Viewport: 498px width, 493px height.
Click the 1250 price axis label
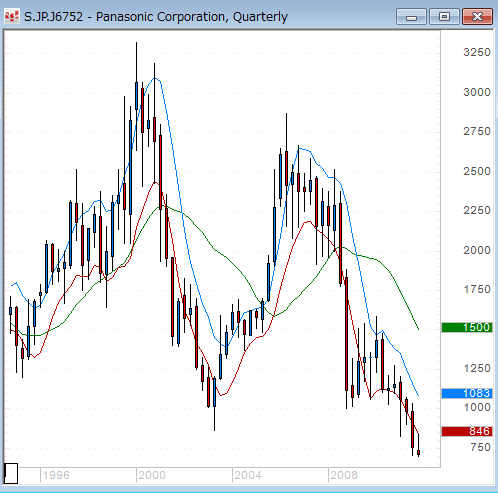(x=477, y=368)
